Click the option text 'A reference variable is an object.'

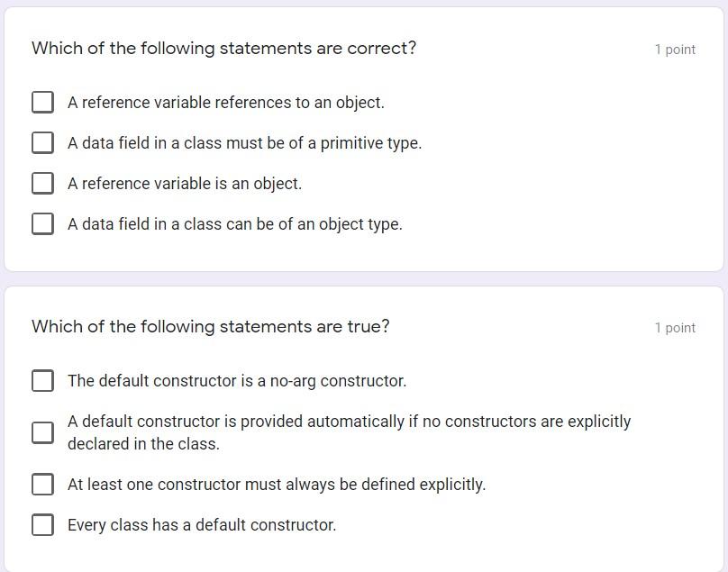click(185, 184)
